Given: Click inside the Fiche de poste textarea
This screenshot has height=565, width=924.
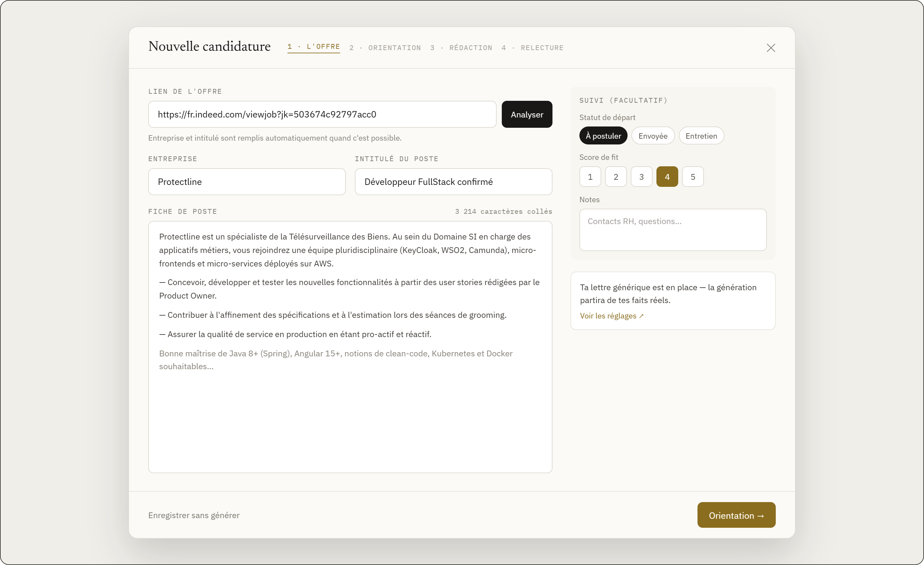Looking at the screenshot, I should [350, 347].
